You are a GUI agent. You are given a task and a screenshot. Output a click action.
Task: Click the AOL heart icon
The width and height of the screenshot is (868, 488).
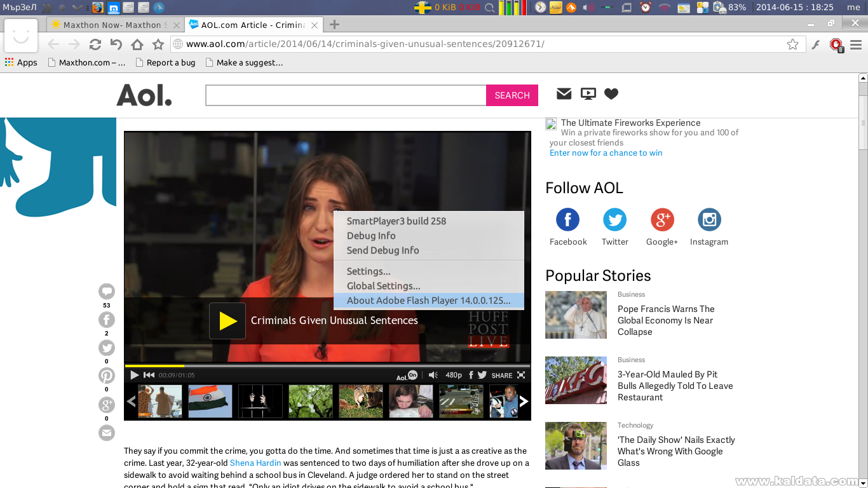611,94
